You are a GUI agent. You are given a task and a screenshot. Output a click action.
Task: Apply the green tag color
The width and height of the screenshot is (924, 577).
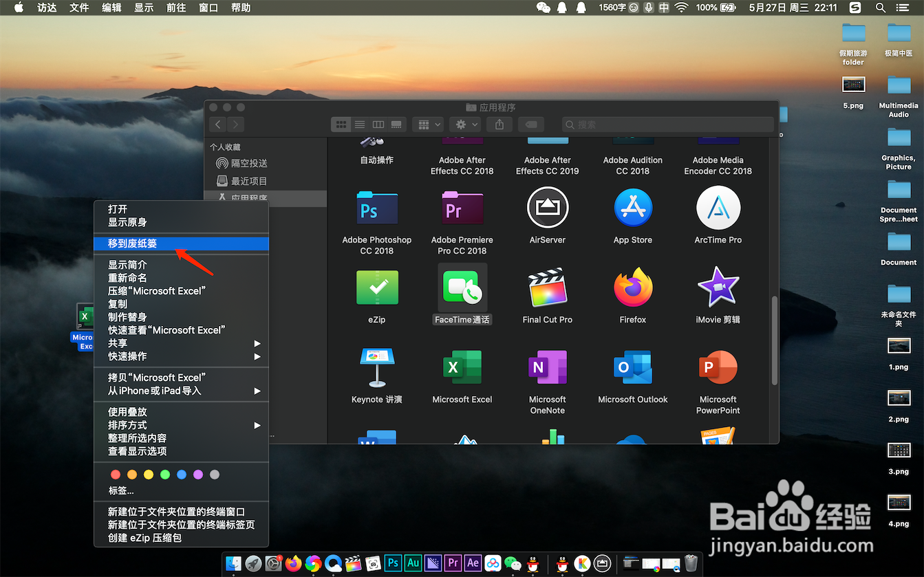coord(165,475)
